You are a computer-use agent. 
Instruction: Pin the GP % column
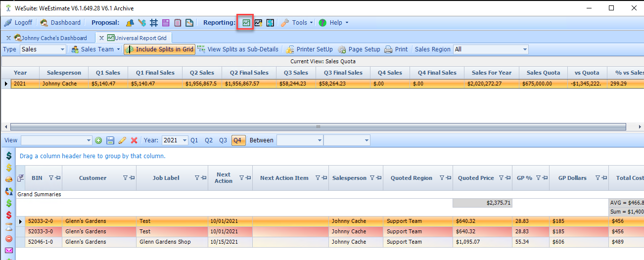(545, 178)
